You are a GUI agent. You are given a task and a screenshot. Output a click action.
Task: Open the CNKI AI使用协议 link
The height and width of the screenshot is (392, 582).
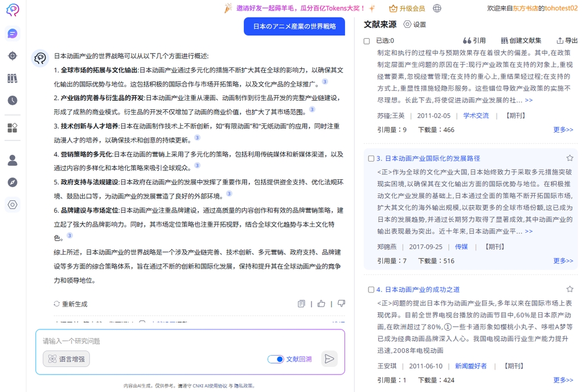[209, 386]
